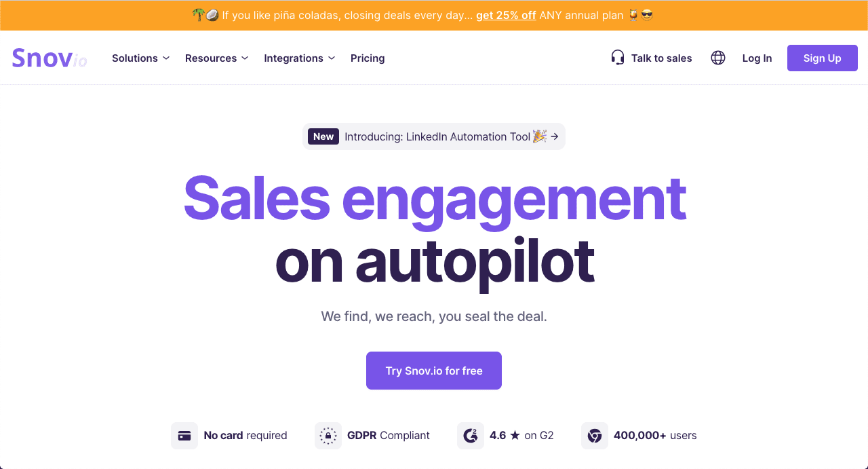This screenshot has height=469, width=868.
Task: Click 'We find, we reach, you seal the deal.'
Action: pyautogui.click(x=434, y=316)
